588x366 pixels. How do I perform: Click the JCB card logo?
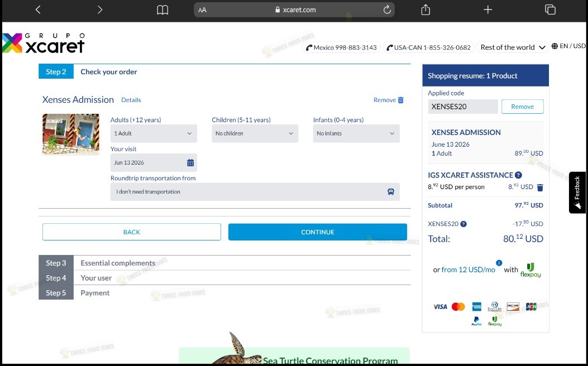(531, 306)
